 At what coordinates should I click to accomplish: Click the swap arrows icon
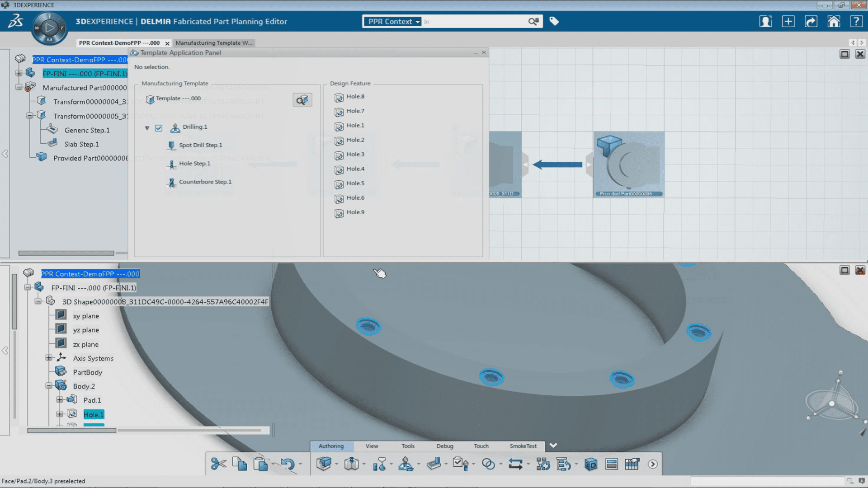coord(515,464)
